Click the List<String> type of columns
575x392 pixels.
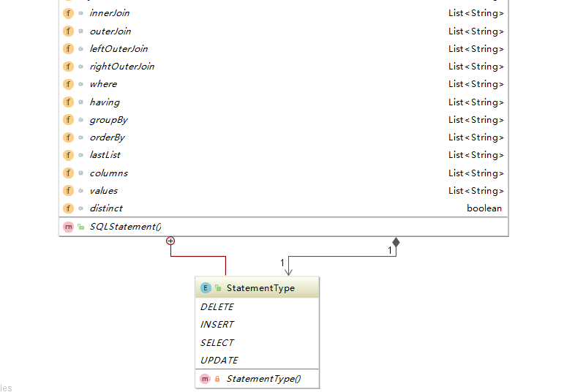(476, 173)
